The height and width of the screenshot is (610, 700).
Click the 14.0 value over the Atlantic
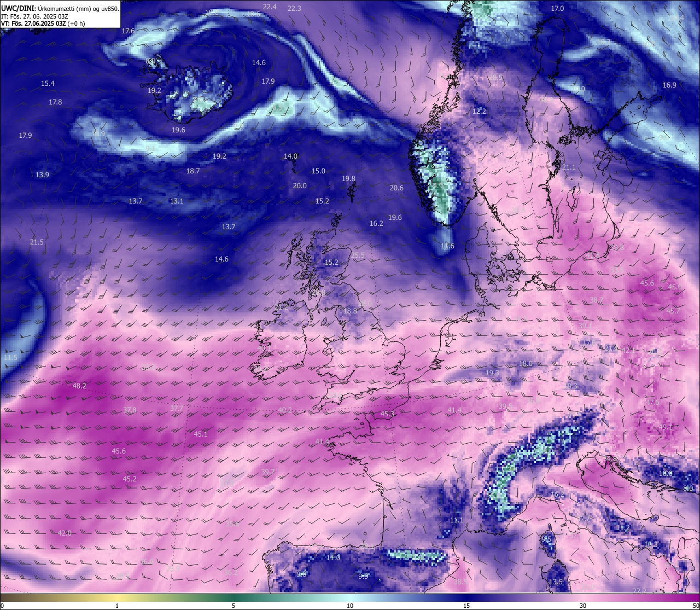tap(290, 156)
